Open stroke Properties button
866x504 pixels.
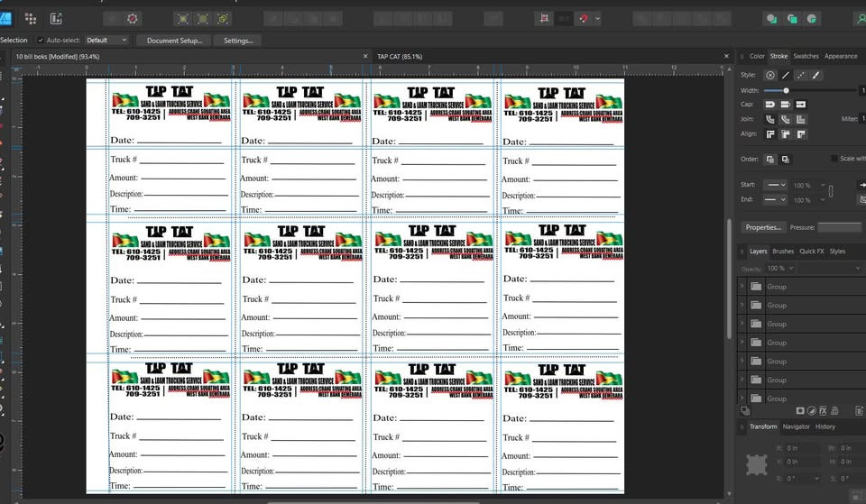pyautogui.click(x=763, y=227)
